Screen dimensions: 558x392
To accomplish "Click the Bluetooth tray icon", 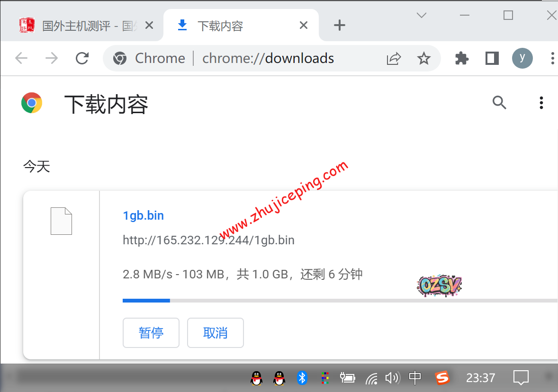I will click(x=302, y=377).
